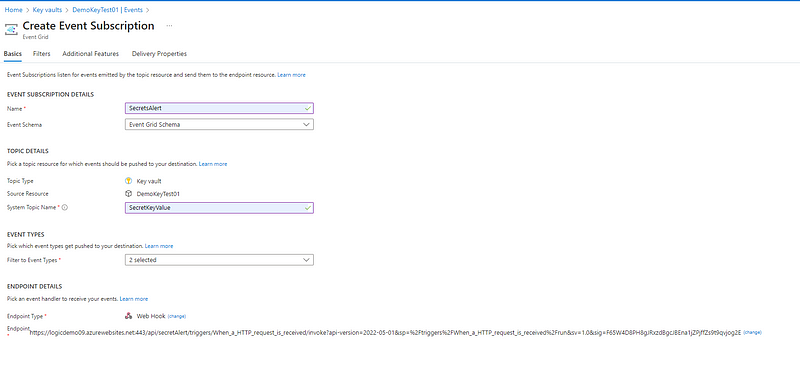The image size is (800, 368).
Task: Click change link after the endpoint URL
Action: (x=753, y=332)
